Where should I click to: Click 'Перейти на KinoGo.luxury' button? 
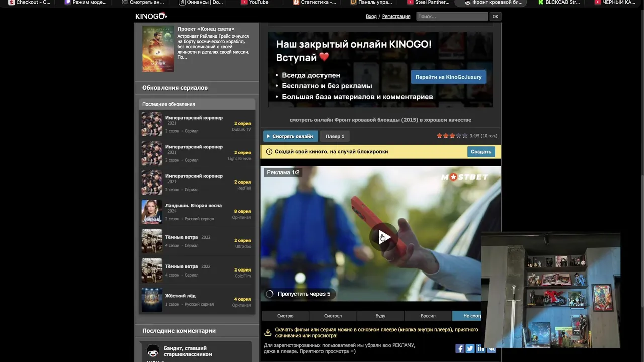448,77
